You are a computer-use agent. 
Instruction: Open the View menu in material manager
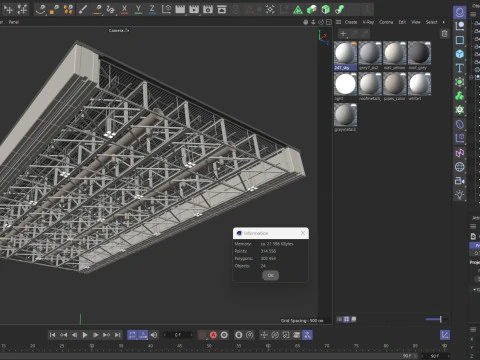tap(416, 22)
